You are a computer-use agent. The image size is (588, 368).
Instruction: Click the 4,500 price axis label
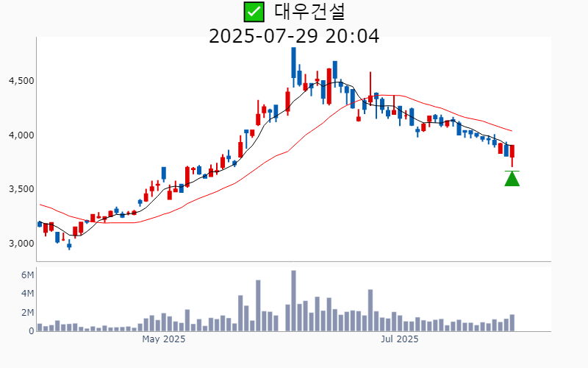(x=21, y=81)
